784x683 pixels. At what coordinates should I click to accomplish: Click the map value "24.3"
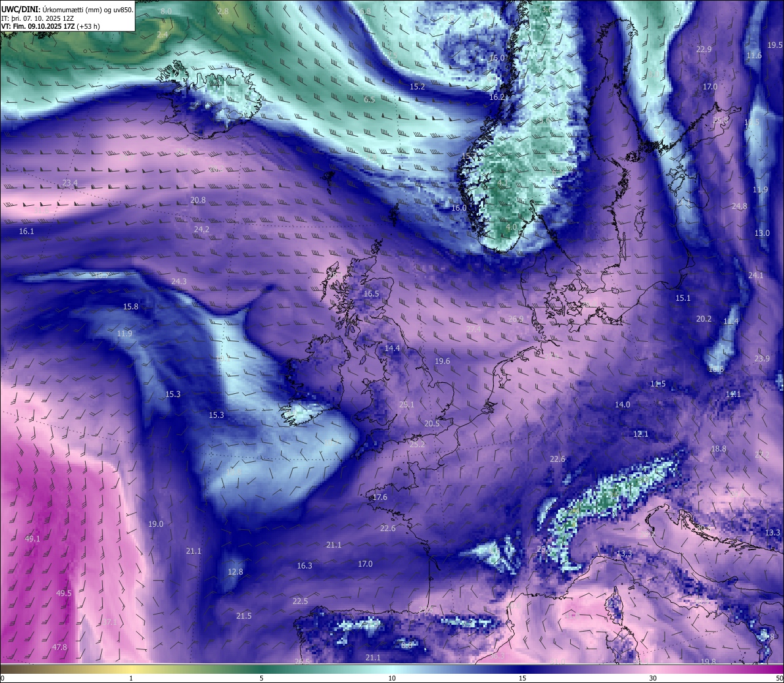click(179, 282)
